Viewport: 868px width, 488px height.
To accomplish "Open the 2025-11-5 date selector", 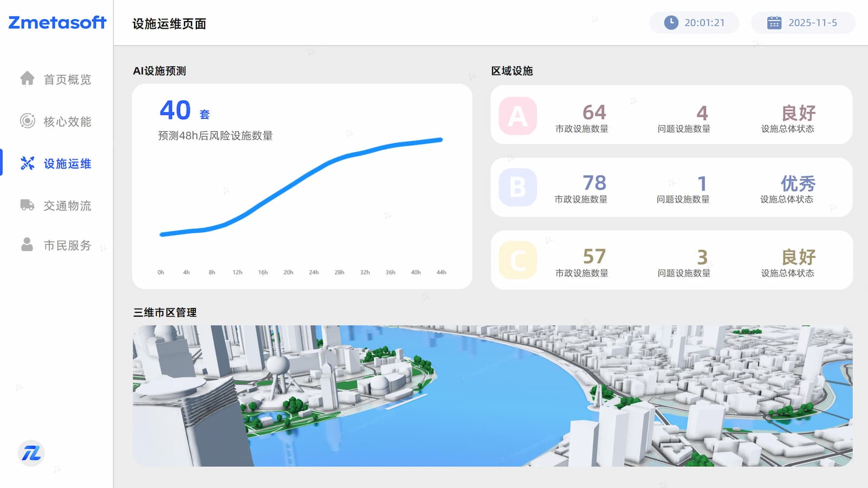I will click(x=803, y=22).
